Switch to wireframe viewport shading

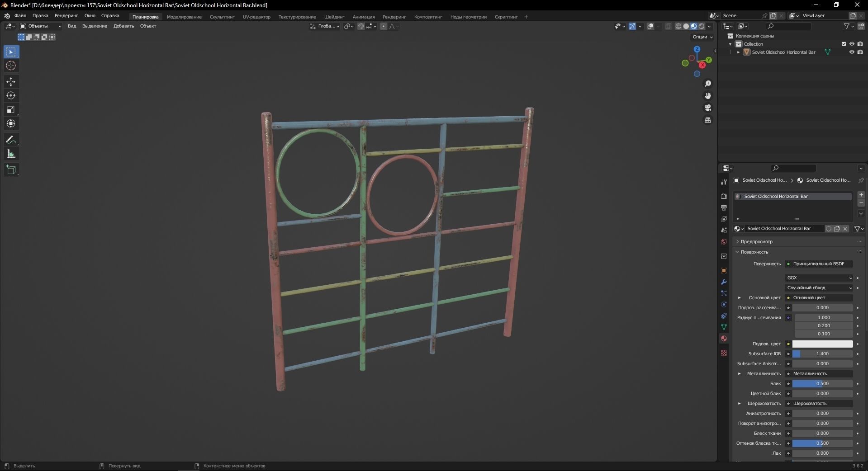(678, 26)
